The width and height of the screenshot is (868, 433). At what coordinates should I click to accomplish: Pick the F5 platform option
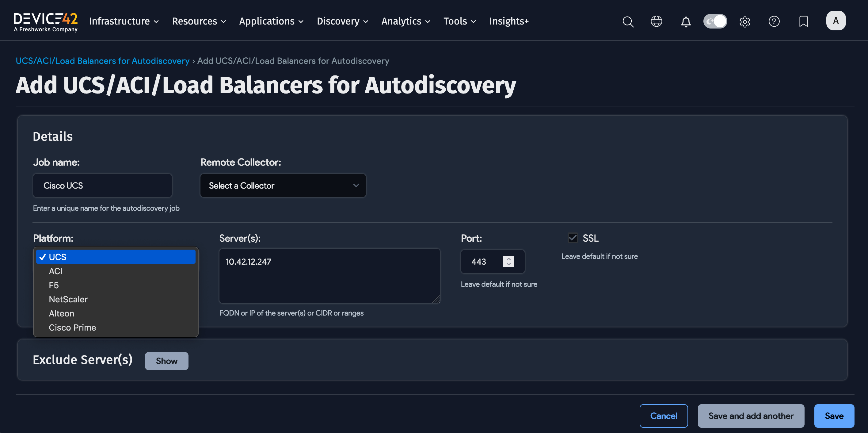pyautogui.click(x=54, y=285)
